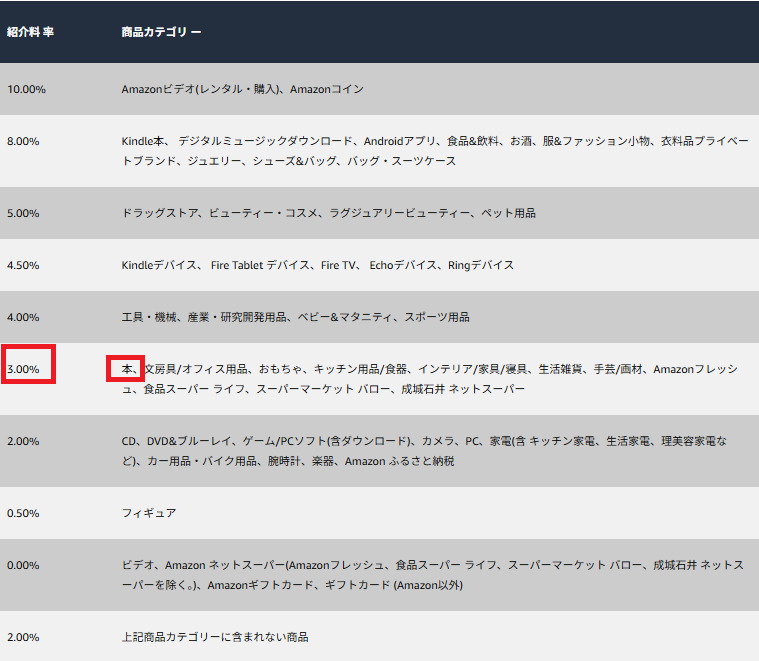
Task: Select the 10.00% rate cell
Action: 26,89
